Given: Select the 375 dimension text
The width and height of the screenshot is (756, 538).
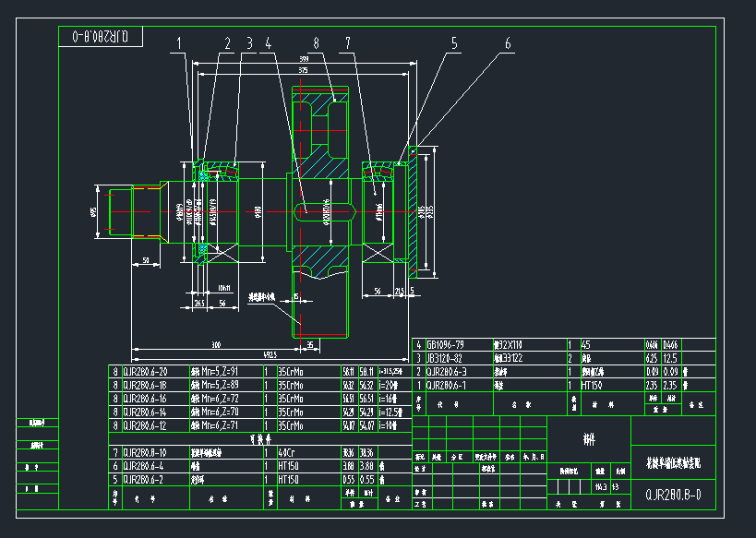Looking at the screenshot, I should (x=304, y=70).
